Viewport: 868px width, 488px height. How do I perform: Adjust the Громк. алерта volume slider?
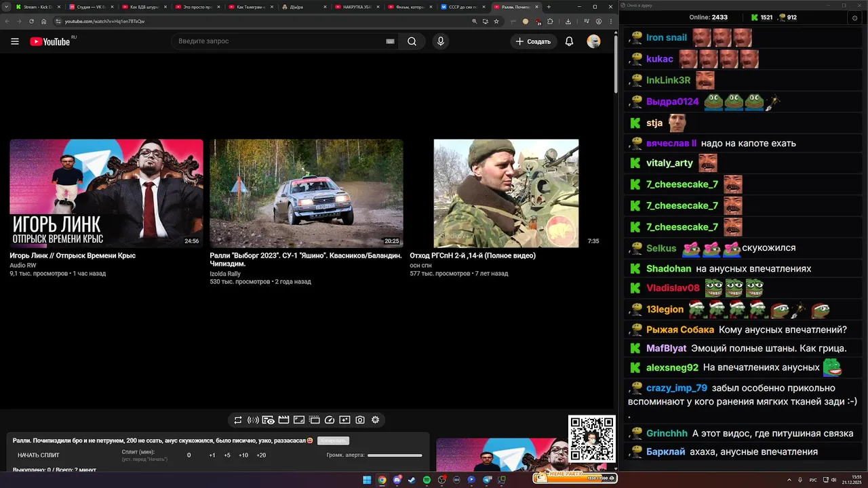395,455
